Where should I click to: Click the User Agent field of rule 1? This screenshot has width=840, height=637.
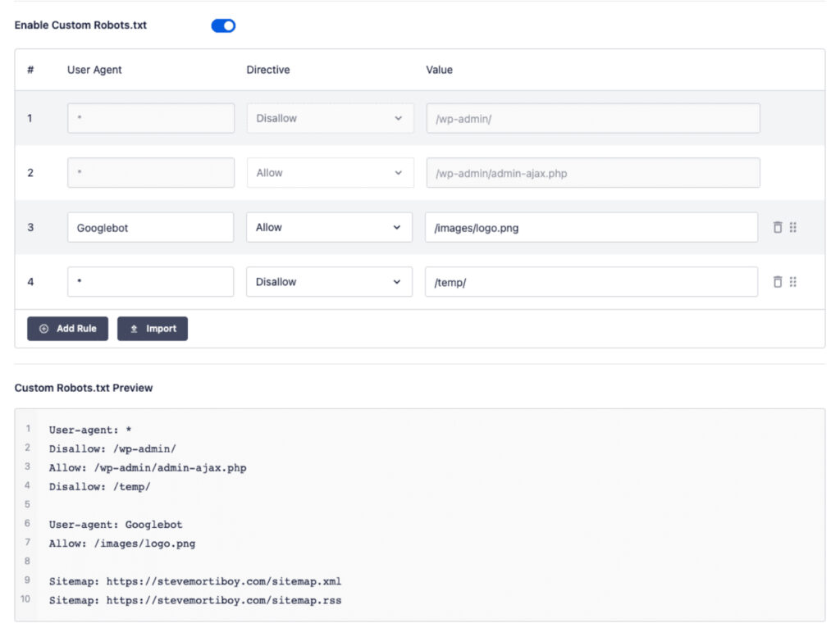pos(150,118)
